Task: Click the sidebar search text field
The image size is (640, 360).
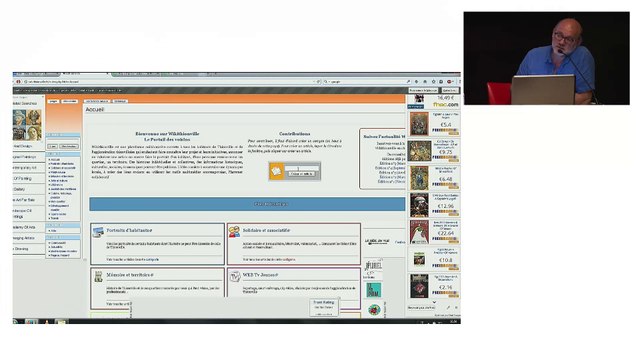Action: (63, 140)
